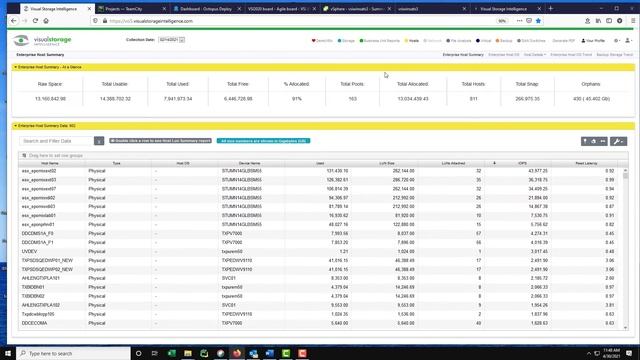This screenshot has width=640, height=360.
Task: Click the scrollbar down arrow of table
Action: tap(625, 327)
